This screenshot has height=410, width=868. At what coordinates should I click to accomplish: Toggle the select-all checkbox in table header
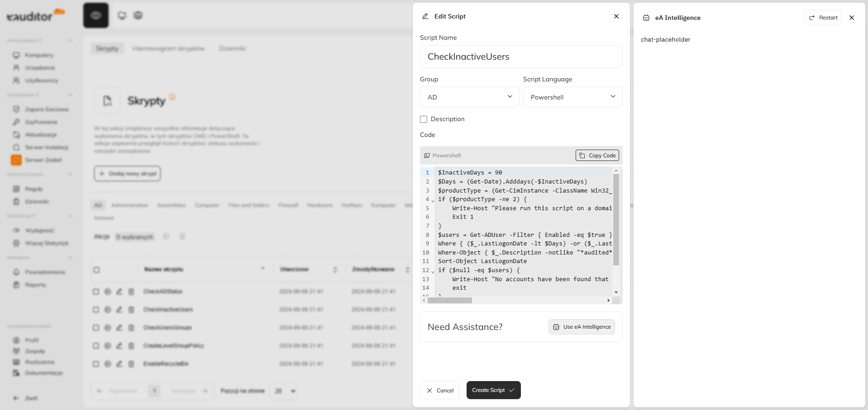(96, 270)
